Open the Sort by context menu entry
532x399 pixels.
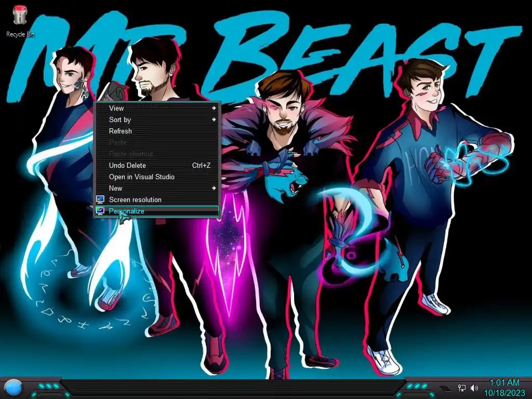157,119
